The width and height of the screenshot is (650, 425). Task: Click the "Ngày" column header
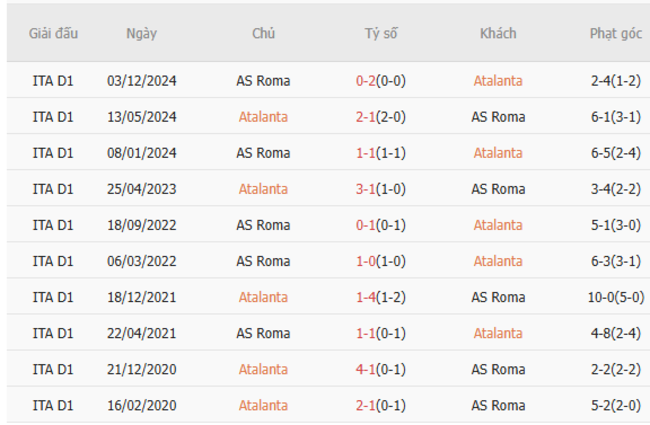click(141, 33)
